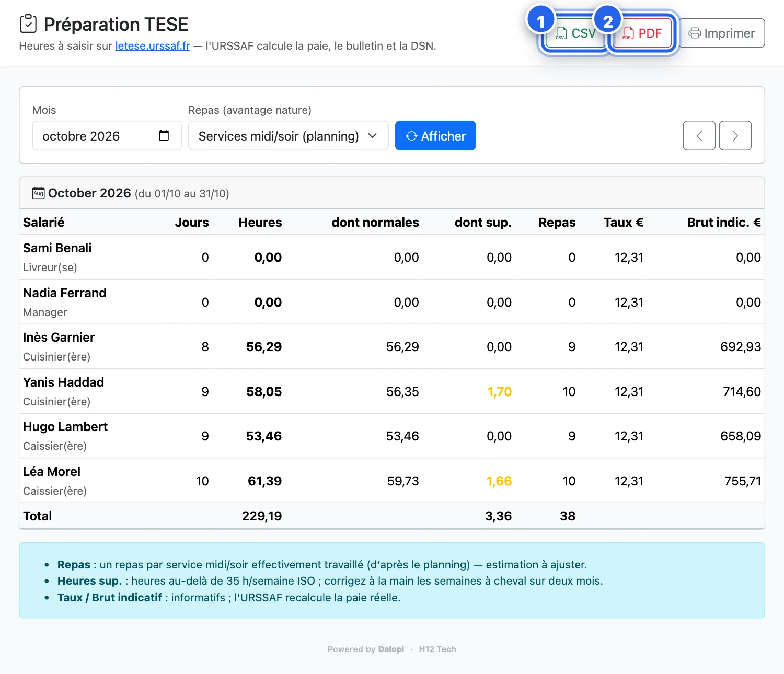Click the Heures sup. note label
Image resolution: width=784 pixels, height=674 pixels.
pyautogui.click(x=89, y=581)
